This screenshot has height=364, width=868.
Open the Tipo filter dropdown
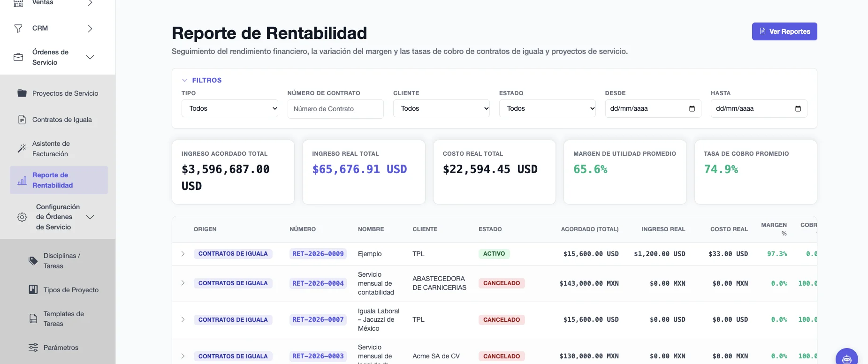(x=230, y=108)
